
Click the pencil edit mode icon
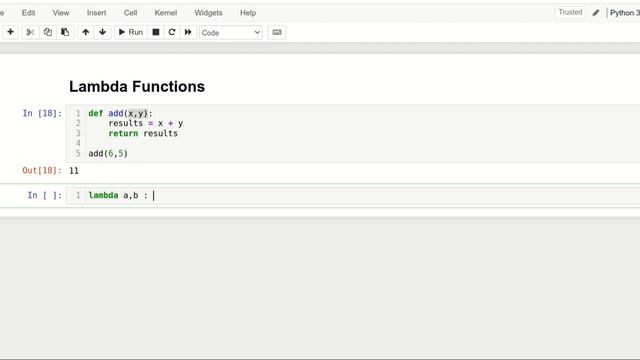click(x=596, y=13)
